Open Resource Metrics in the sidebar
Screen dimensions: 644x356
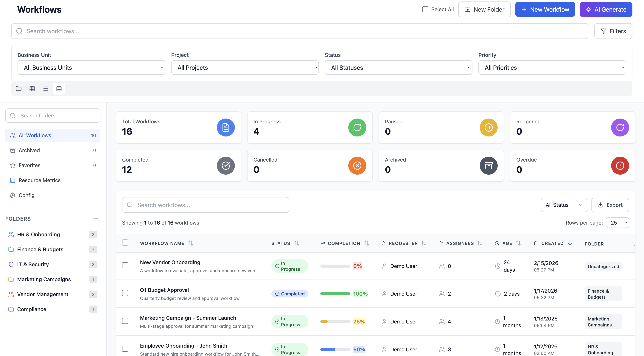click(40, 180)
